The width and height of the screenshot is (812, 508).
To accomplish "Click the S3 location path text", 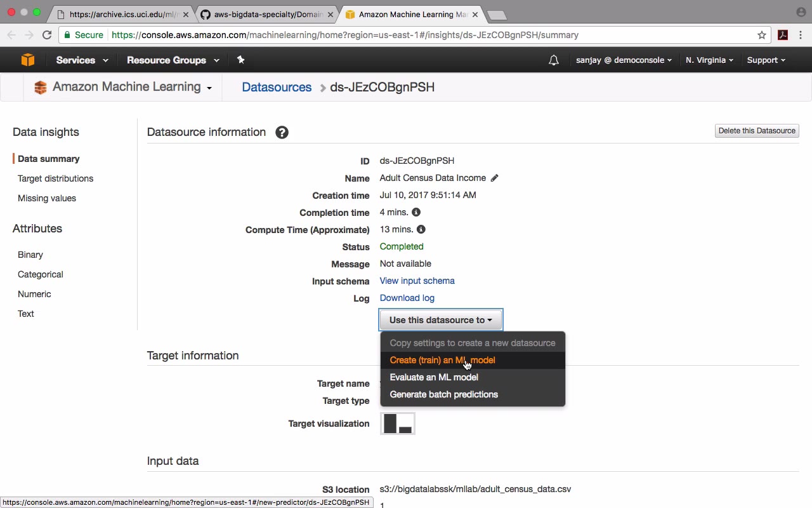I will tap(475, 489).
